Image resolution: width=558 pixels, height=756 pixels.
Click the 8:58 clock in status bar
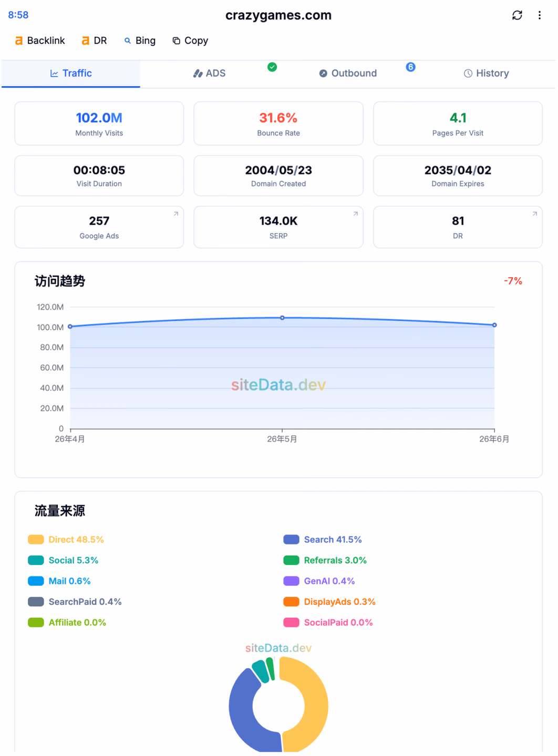point(18,15)
